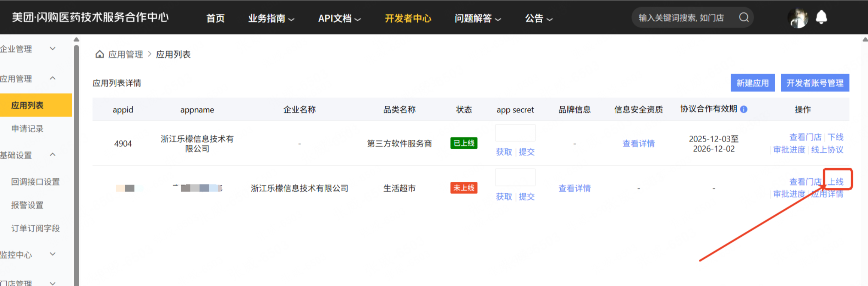Click 应用管理 breadcrumb link
The height and width of the screenshot is (286, 868).
tap(125, 54)
